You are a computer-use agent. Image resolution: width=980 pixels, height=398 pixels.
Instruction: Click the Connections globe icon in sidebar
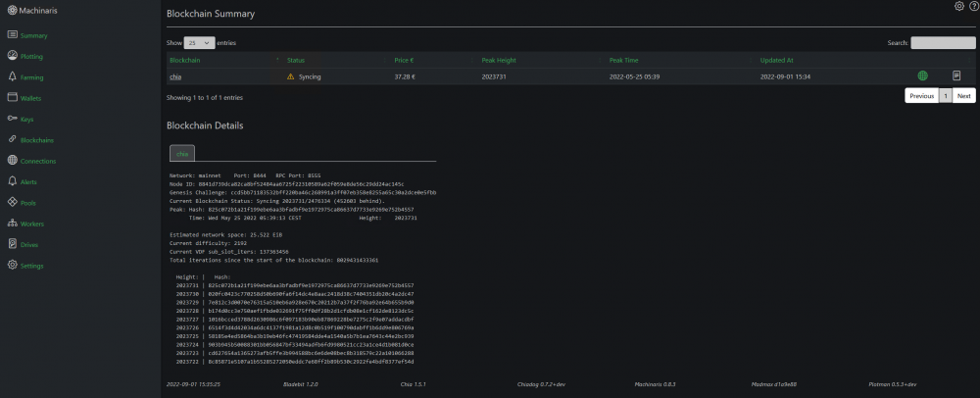coord(12,161)
